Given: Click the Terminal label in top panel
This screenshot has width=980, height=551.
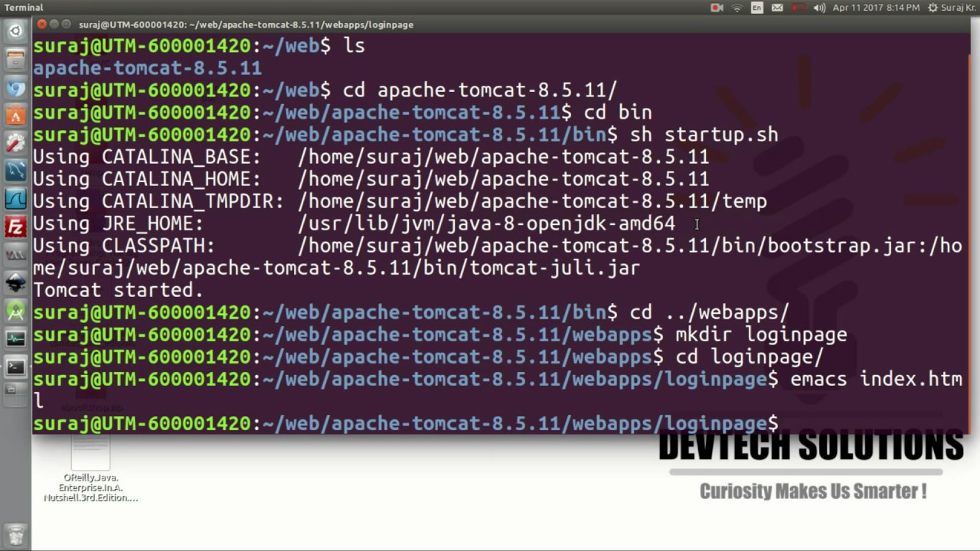Looking at the screenshot, I should [x=24, y=8].
